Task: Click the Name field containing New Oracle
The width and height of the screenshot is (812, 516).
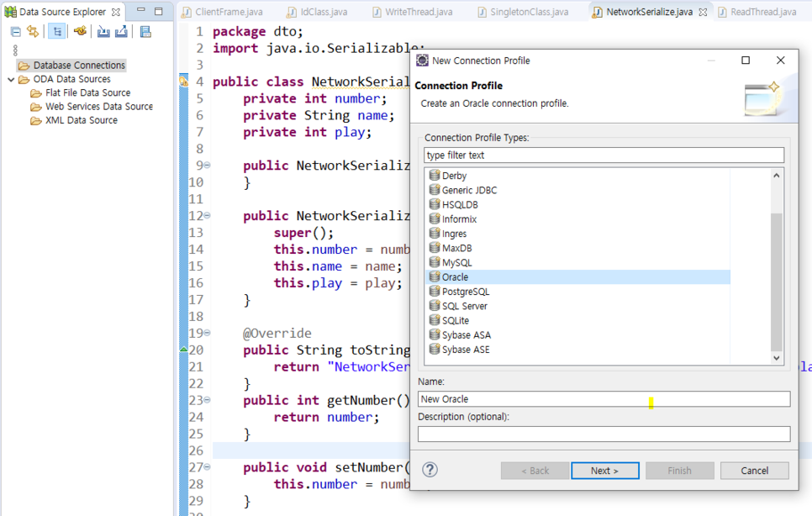Action: (604, 399)
